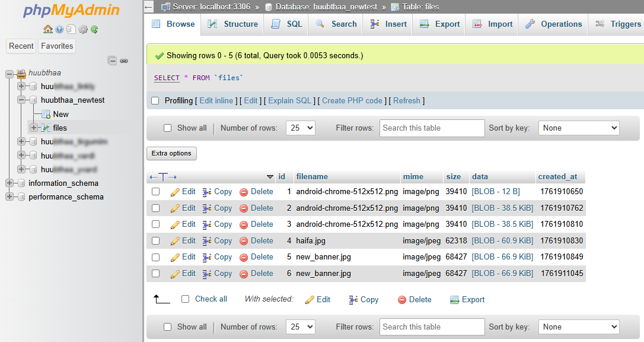Sort by the filename column header
Image resolution: width=644 pixels, height=342 pixels.
312,177
